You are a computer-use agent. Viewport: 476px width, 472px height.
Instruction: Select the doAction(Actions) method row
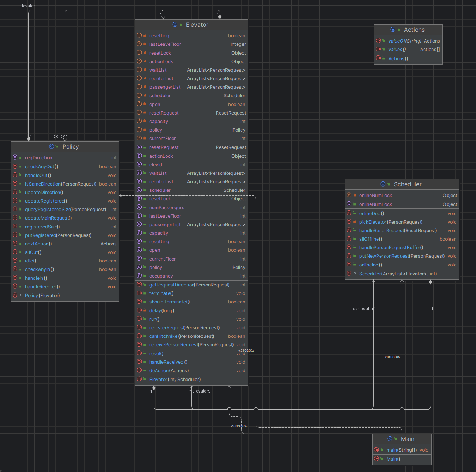pos(191,371)
